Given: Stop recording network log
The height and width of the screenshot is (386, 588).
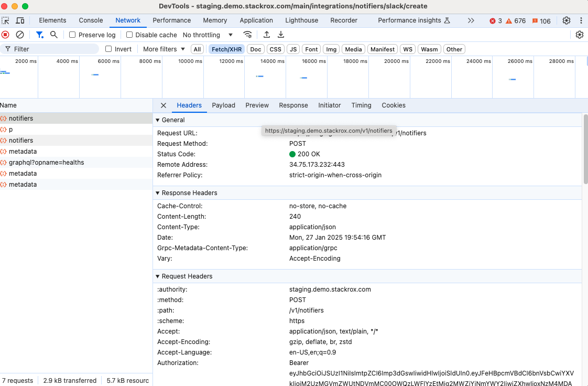Looking at the screenshot, I should click(5, 35).
